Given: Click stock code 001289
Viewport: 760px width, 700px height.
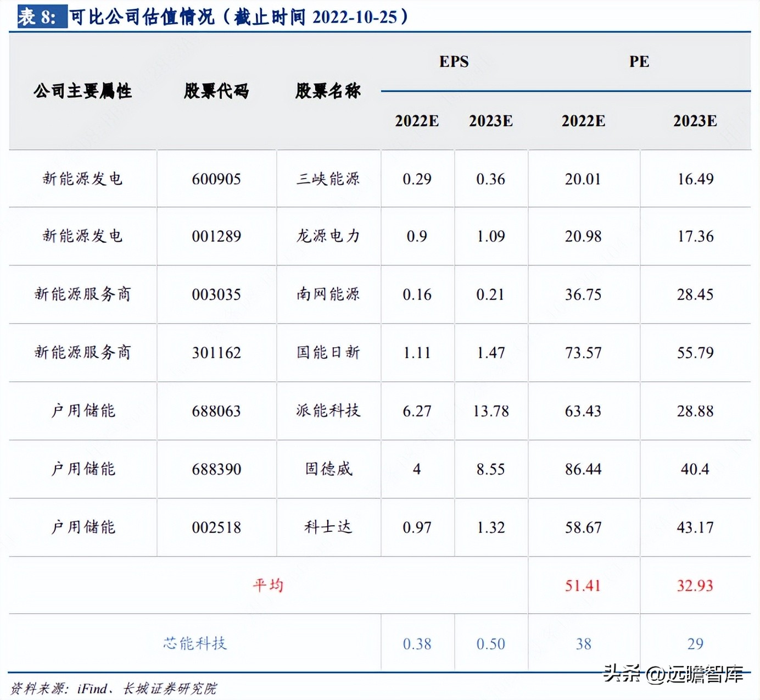Looking at the screenshot, I should [x=216, y=236].
